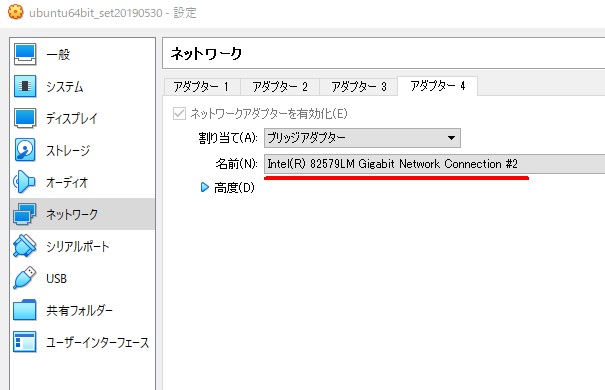
Task: Expand the 高度(D) advanced section
Action: pos(204,187)
